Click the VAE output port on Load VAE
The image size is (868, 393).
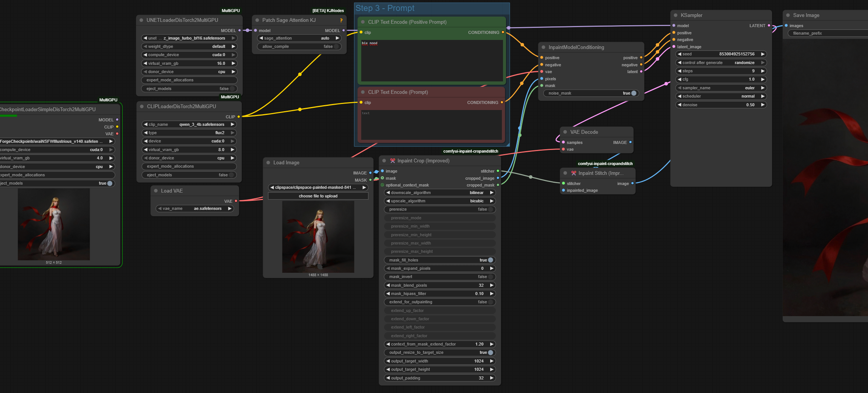[236, 201]
